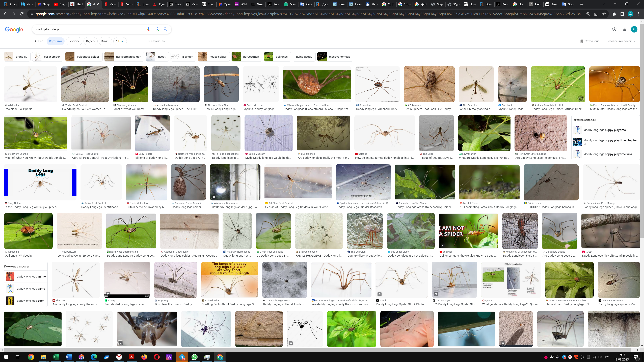
Task: Filter by flying daddy chip
Action: [x=304, y=57]
